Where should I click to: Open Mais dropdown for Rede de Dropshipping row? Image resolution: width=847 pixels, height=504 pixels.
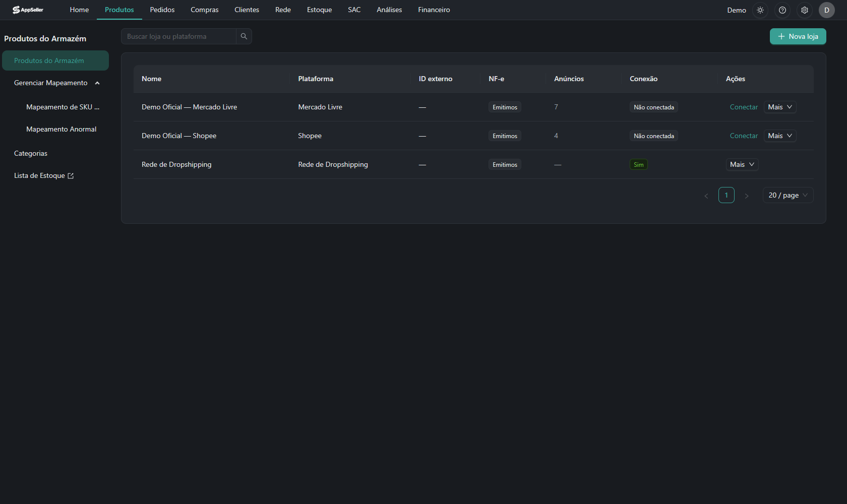742,164
